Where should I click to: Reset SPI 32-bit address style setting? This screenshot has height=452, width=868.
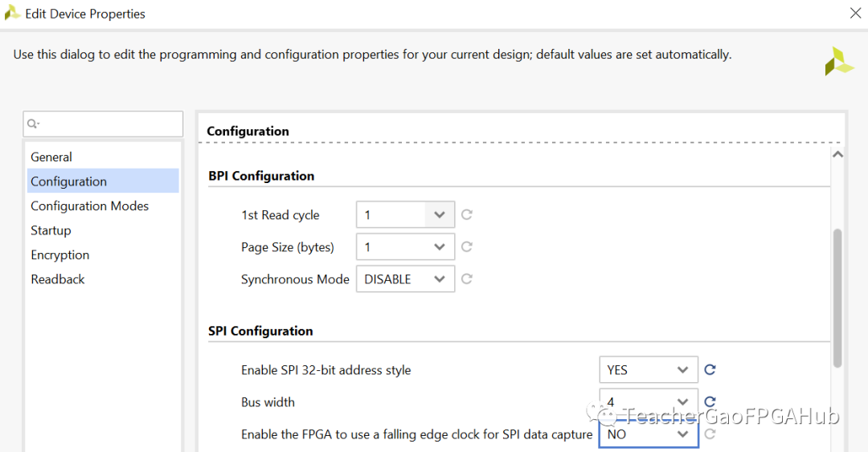coord(710,370)
